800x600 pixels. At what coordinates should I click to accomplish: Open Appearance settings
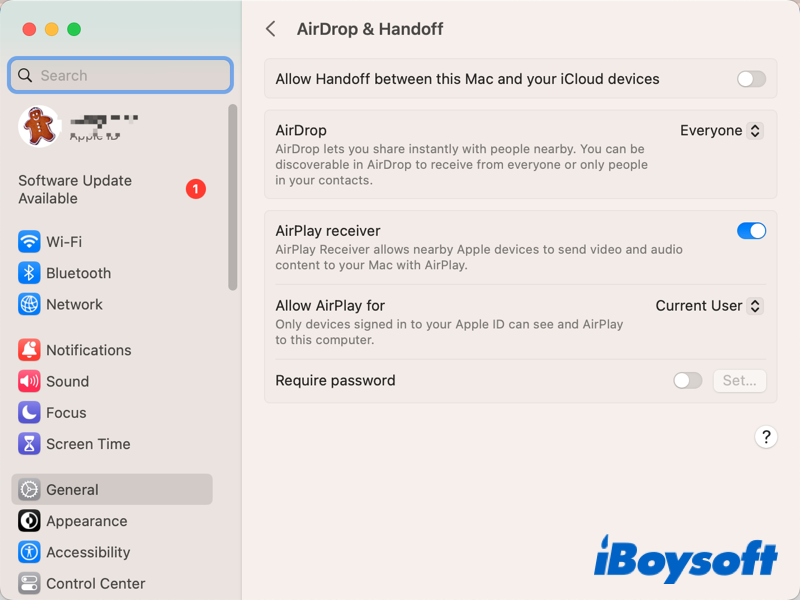tap(84, 521)
